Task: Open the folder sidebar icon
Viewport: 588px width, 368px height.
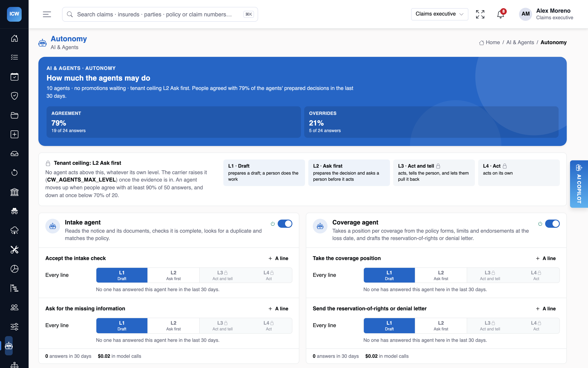Action: [14, 115]
